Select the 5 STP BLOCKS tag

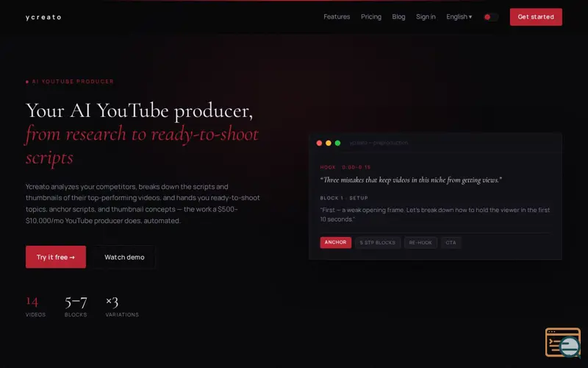coord(377,243)
